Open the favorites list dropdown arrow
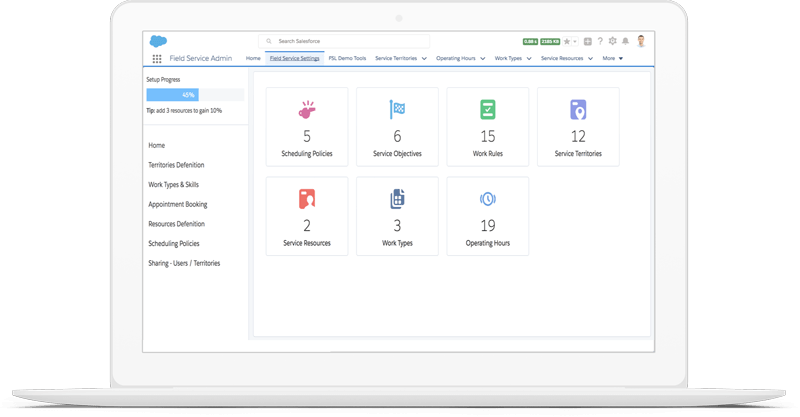This screenshot has width=800, height=417. pos(575,42)
